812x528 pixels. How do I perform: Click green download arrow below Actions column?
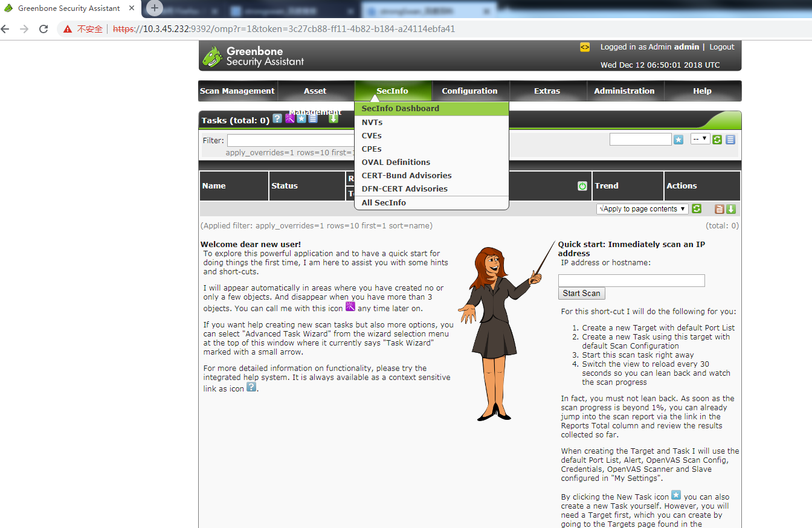731,209
